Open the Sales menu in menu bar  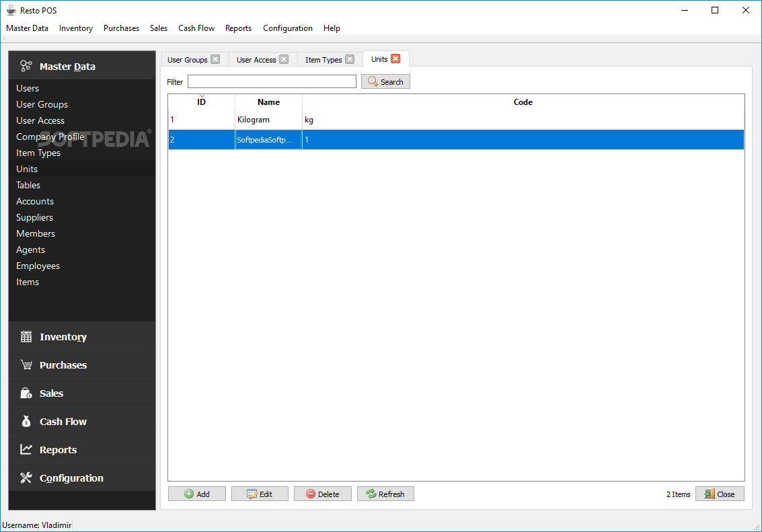coord(159,28)
